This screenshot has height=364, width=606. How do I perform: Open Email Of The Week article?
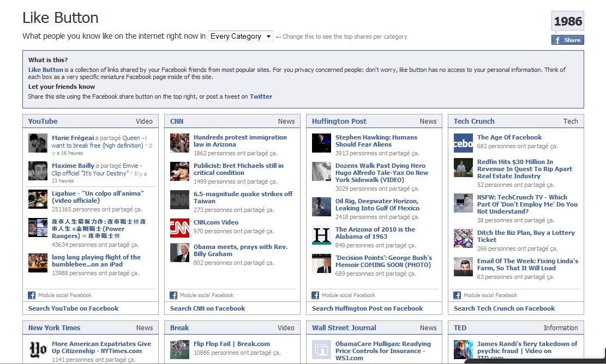click(x=527, y=264)
